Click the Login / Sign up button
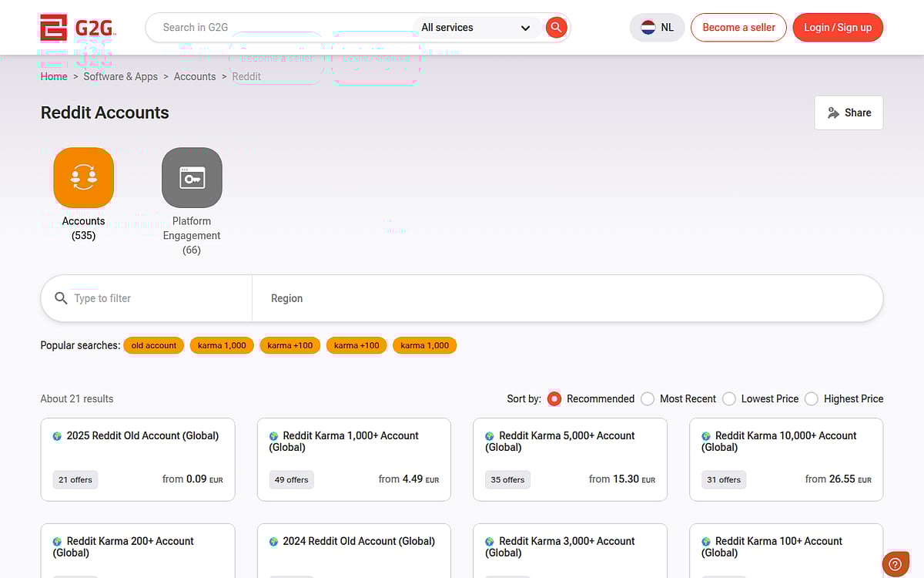This screenshot has width=924, height=578. coord(838,28)
